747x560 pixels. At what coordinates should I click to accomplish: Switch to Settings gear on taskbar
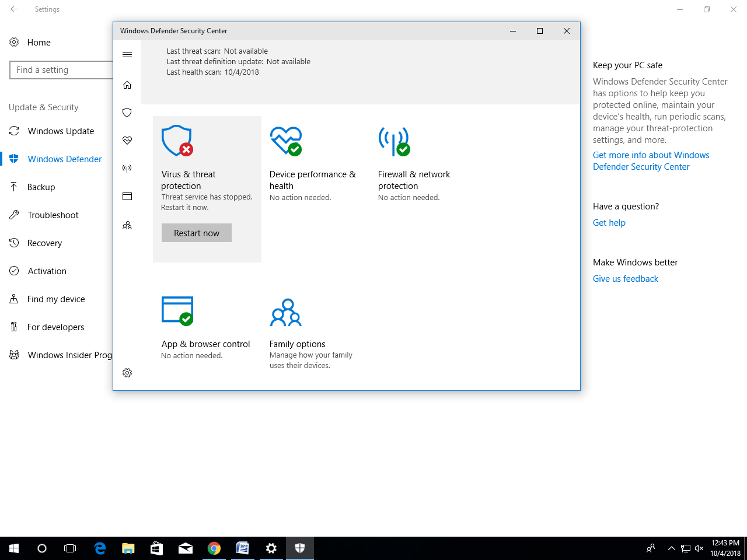(271, 548)
